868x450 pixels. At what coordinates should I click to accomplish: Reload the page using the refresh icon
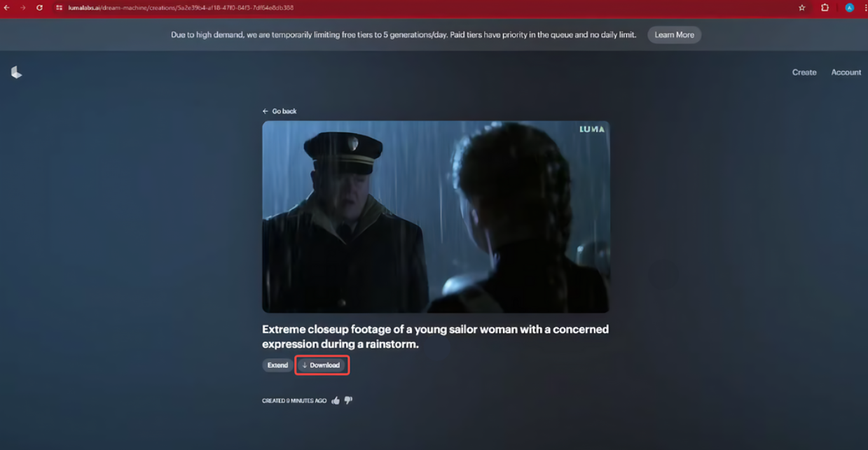[x=40, y=8]
